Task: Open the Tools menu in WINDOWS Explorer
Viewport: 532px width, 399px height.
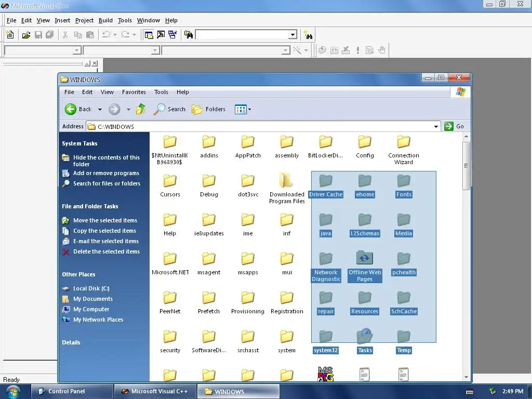Action: point(161,92)
